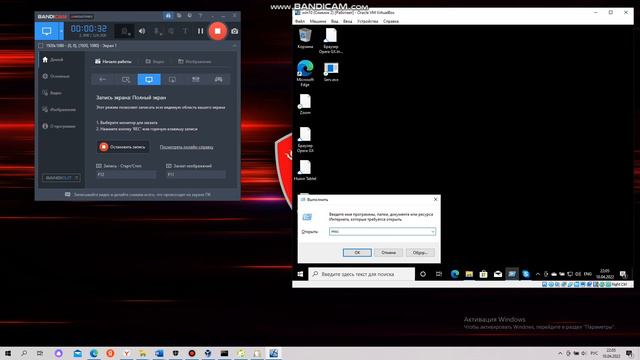
Task: Expand the Run dialog Open combo box arrow
Action: [x=433, y=231]
